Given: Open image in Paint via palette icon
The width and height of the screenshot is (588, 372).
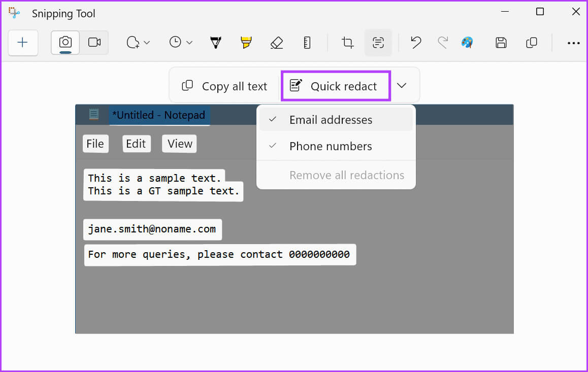Looking at the screenshot, I should 467,43.
